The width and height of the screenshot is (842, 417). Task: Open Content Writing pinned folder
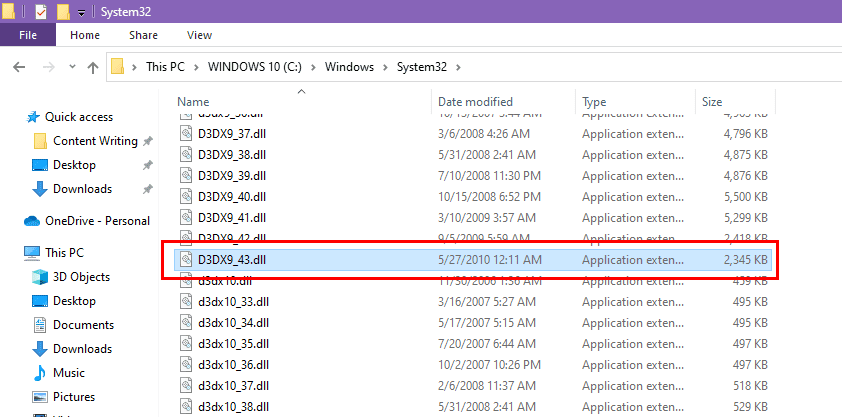coord(95,141)
